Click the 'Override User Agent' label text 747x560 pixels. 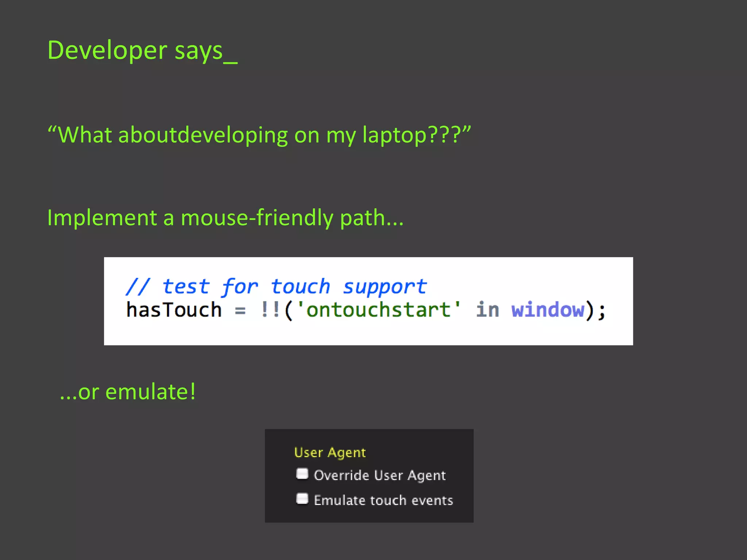pos(380,475)
